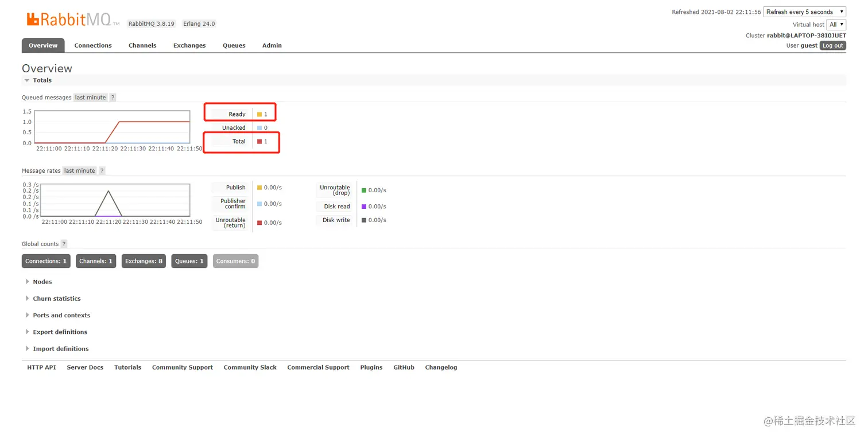Open the Server Docs link
Screen dimensions: 868x439
[x=85, y=367]
